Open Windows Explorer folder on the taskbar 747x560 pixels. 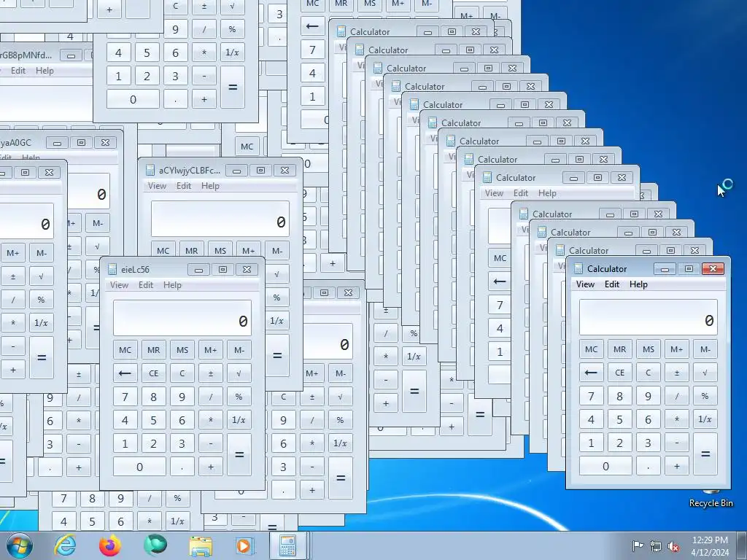(x=200, y=545)
